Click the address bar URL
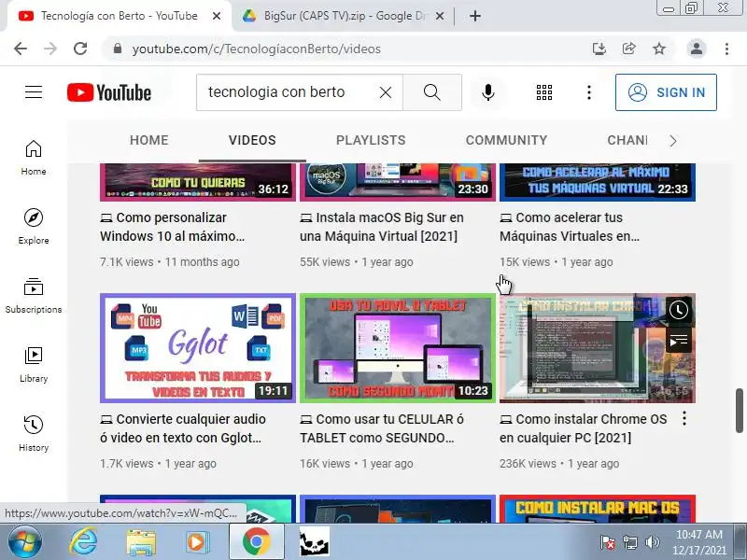 (256, 49)
